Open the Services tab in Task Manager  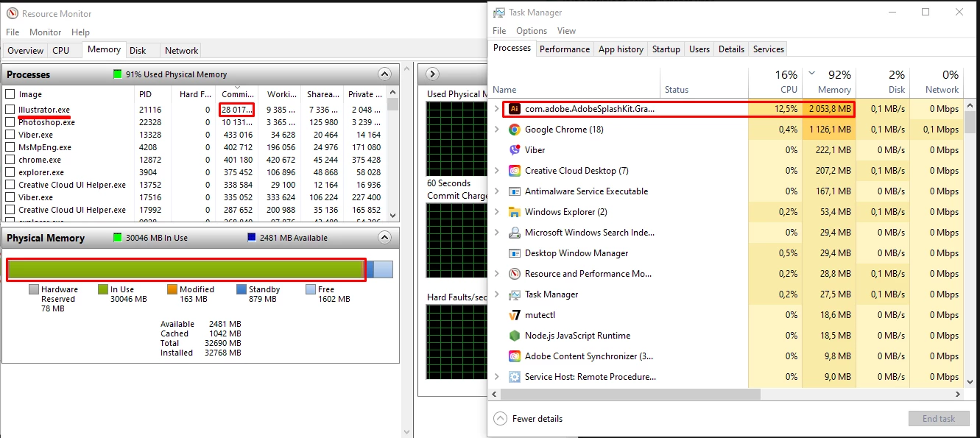[x=769, y=49]
